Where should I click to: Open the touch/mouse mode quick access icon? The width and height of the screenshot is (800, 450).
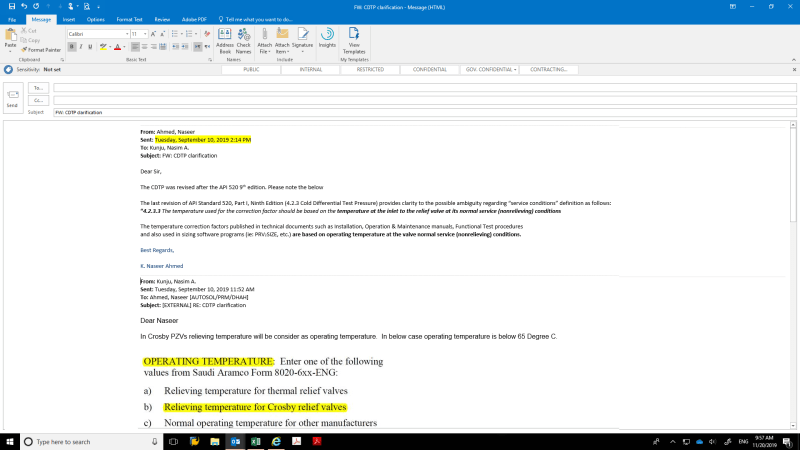coord(70,6)
